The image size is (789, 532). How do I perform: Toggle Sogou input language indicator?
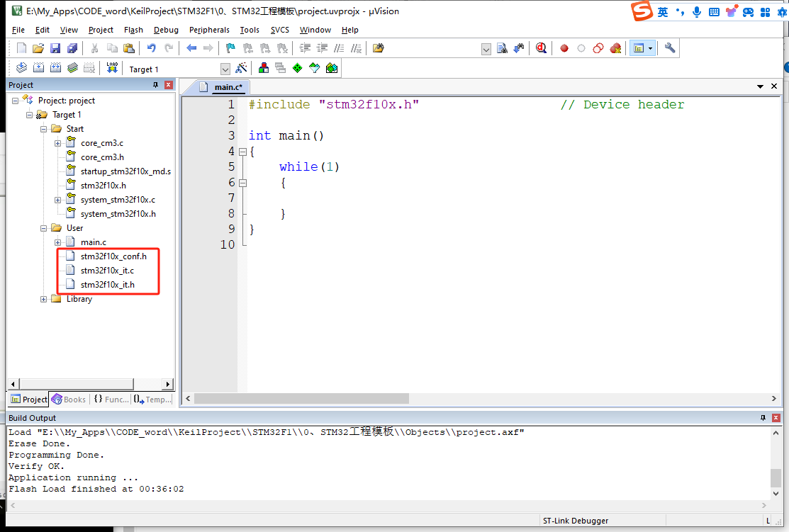663,12
